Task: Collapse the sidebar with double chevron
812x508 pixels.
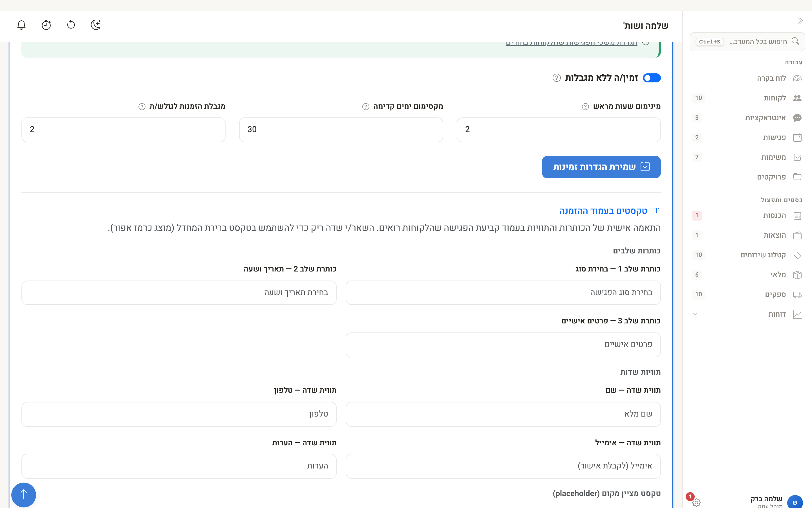Action: pos(800,21)
